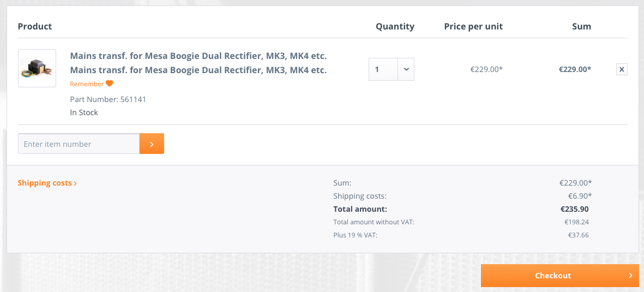The height and width of the screenshot is (292, 644).
Task: Remove the Mains transformer item with X
Action: pos(622,69)
